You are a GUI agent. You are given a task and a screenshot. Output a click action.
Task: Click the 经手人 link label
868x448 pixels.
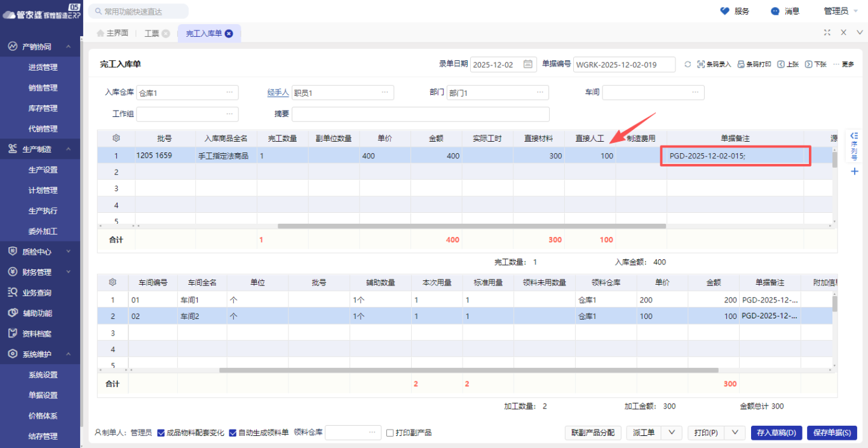point(278,93)
